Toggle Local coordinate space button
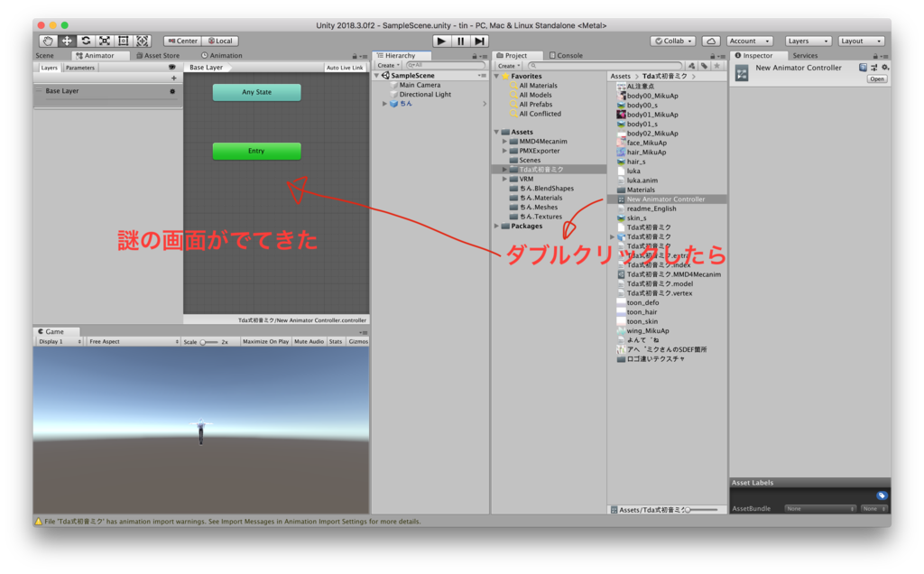924x574 pixels. click(x=220, y=41)
